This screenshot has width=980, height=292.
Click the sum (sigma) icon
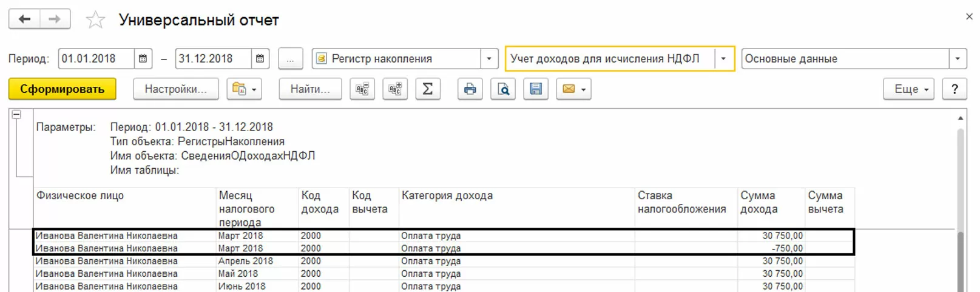coord(428,89)
